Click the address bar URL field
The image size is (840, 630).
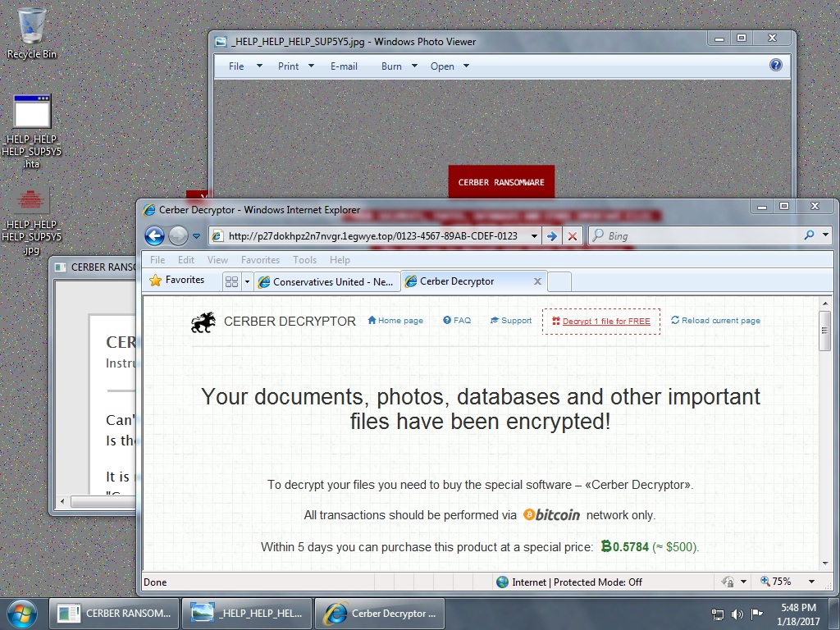tap(373, 236)
